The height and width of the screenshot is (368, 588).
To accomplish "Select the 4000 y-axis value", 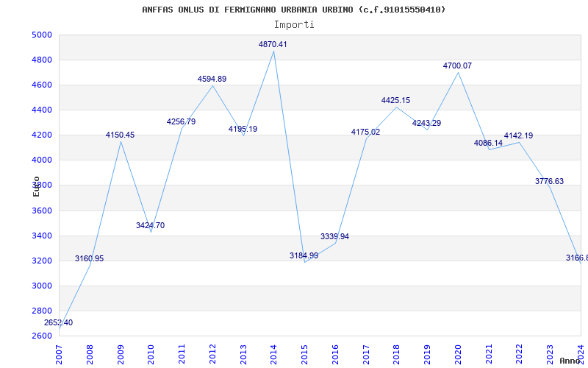I will tap(42, 160).
